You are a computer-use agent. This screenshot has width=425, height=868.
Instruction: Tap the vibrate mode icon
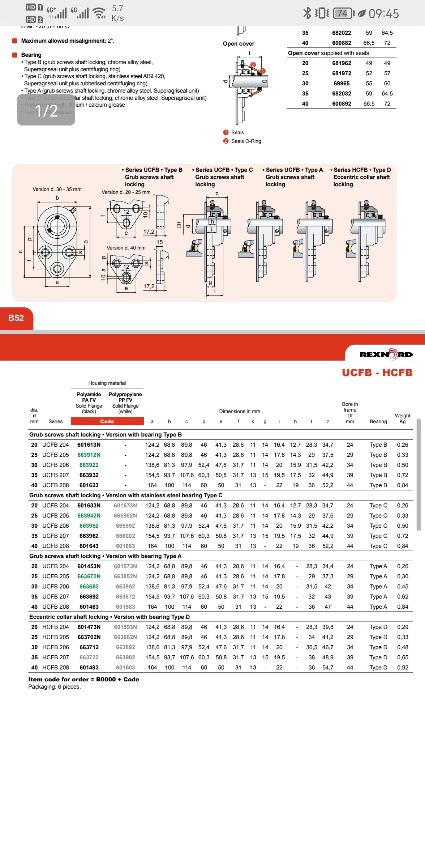click(x=322, y=13)
